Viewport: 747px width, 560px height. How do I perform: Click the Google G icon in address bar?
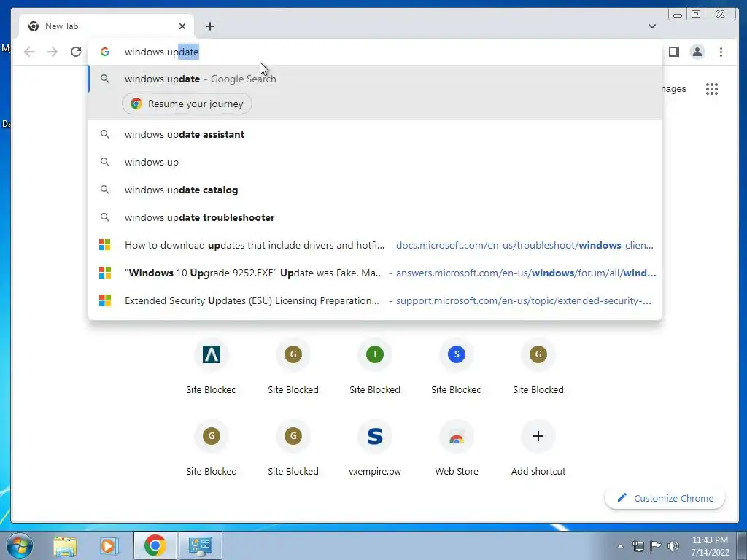(x=105, y=52)
